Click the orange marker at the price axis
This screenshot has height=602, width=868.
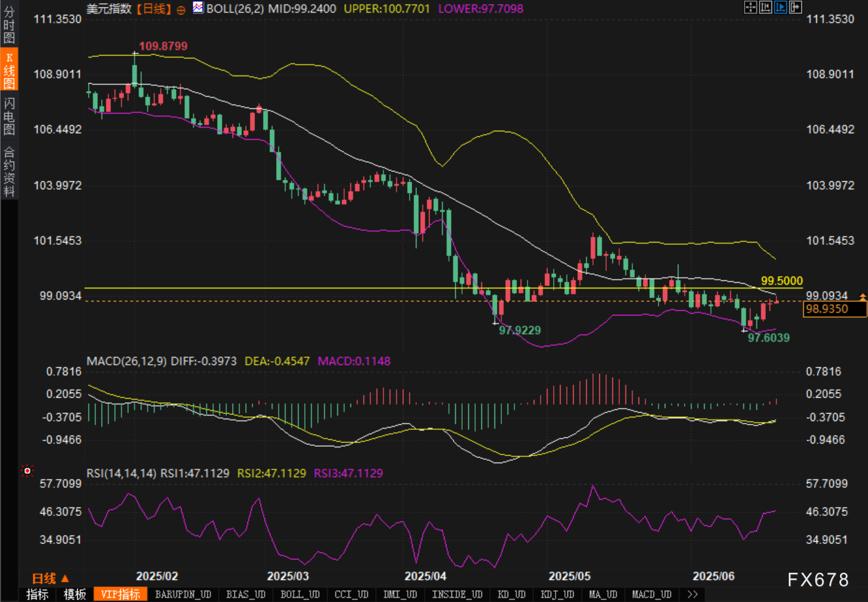[862, 297]
